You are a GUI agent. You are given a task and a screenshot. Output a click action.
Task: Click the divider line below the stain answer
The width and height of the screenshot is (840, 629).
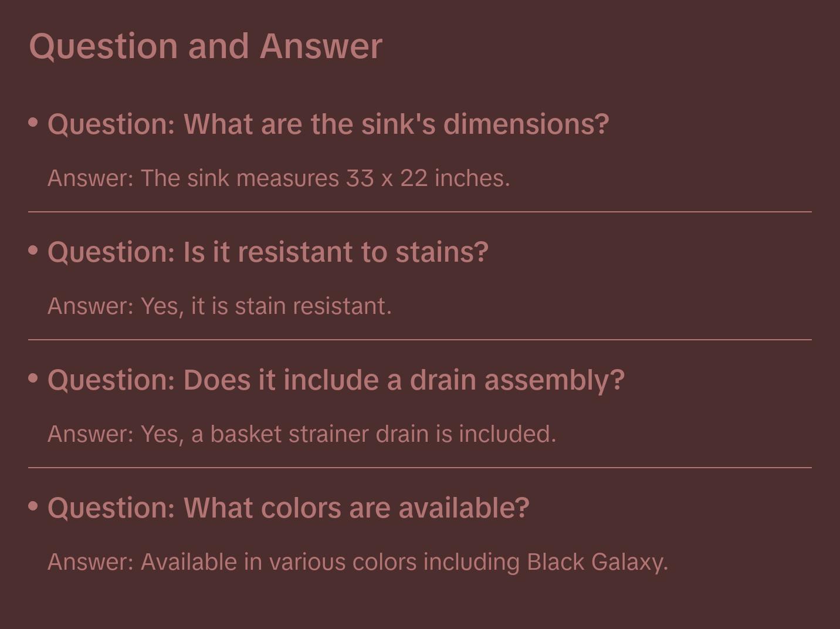point(420,340)
